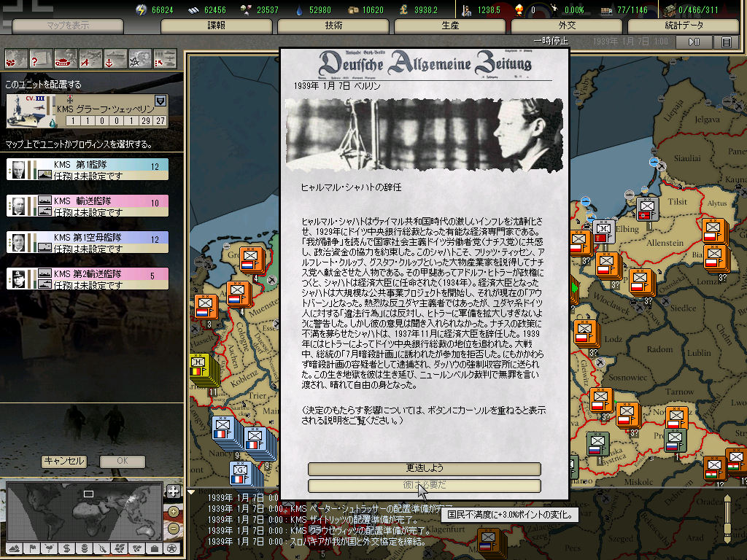747x560 pixels.
Task: Switch to weather map mode
Action: [49, 548]
